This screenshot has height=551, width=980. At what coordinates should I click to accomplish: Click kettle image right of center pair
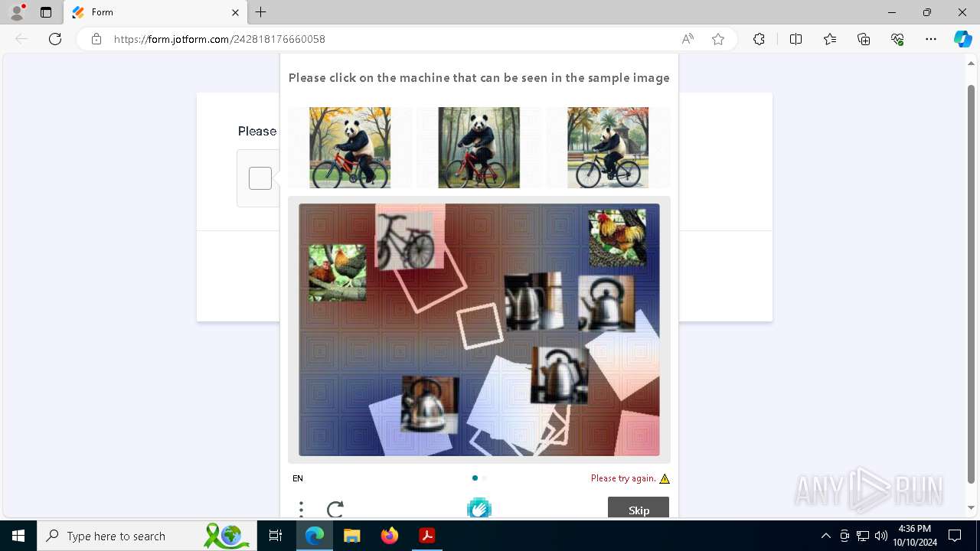606,304
